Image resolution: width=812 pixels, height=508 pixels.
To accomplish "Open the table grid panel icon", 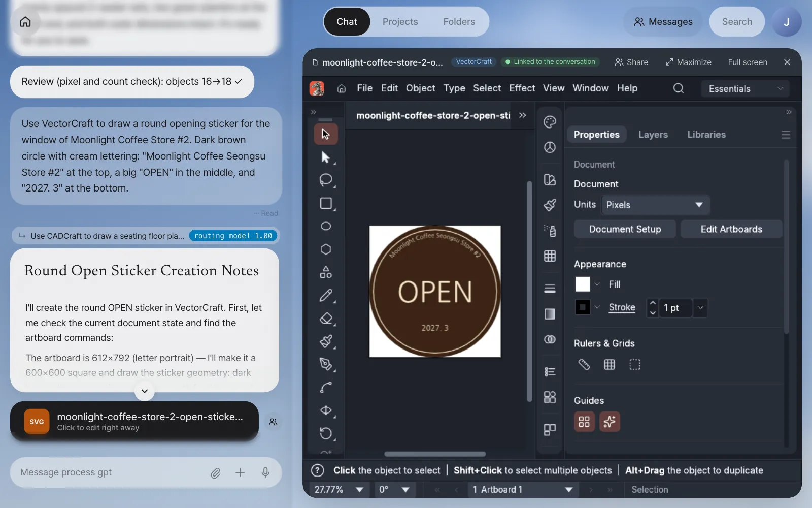I will pos(550,256).
